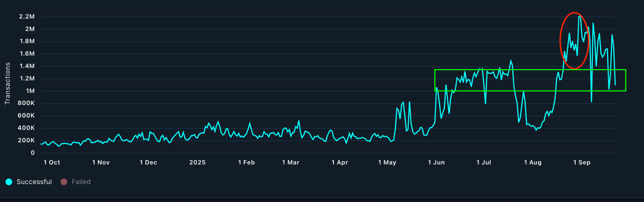
Task: Click the right edge of green rectangle
Action: pyautogui.click(x=626, y=80)
